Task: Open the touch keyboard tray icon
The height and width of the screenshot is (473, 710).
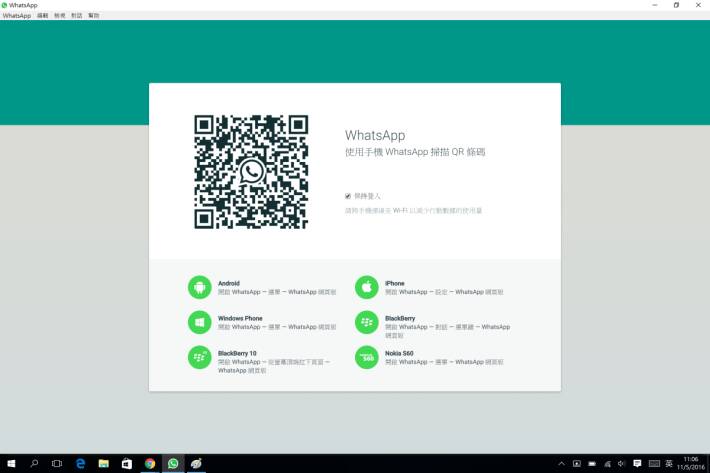Action: point(654,463)
